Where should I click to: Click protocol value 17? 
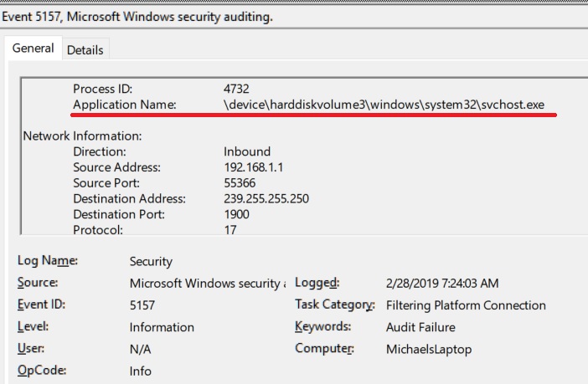point(230,230)
